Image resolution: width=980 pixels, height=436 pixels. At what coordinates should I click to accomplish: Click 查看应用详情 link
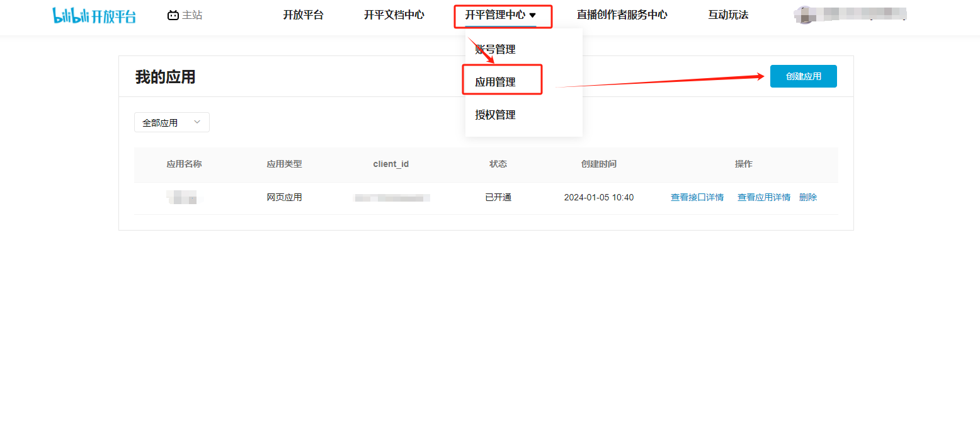764,197
